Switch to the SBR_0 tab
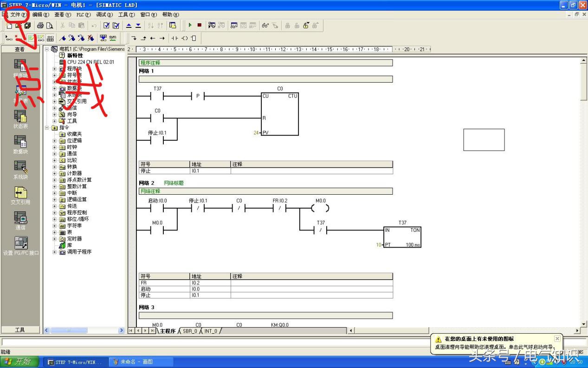588x368 pixels. point(190,331)
